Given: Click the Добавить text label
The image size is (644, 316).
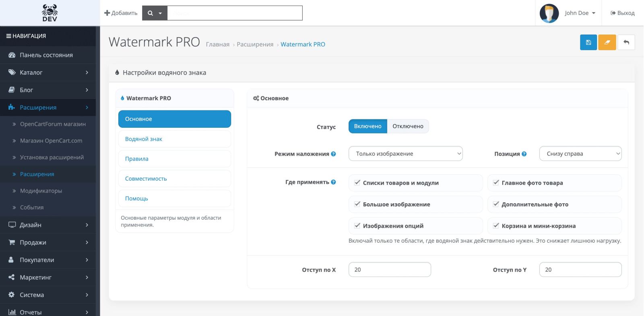Looking at the screenshot, I should [124, 13].
